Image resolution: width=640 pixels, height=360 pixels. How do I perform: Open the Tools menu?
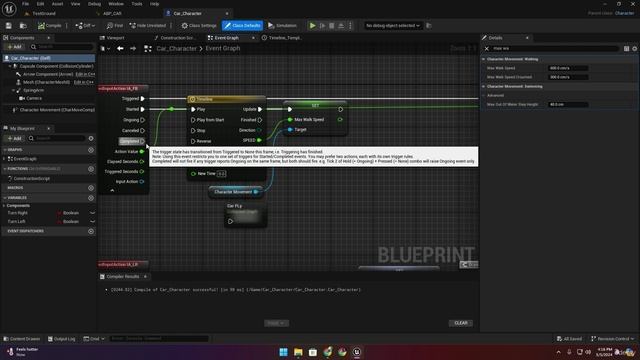coord(137,4)
